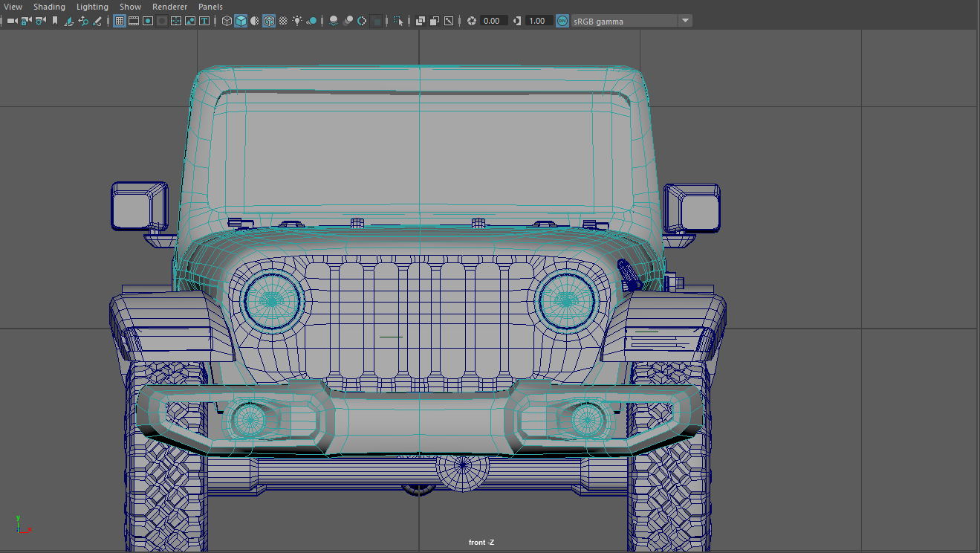The image size is (980, 553).
Task: Toggle the Field Chart icon
Action: pos(176,21)
